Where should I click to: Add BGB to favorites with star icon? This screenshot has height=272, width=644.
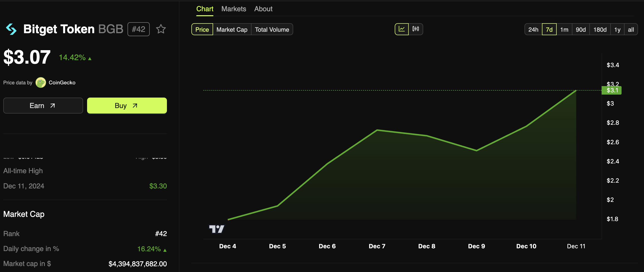coord(161,29)
